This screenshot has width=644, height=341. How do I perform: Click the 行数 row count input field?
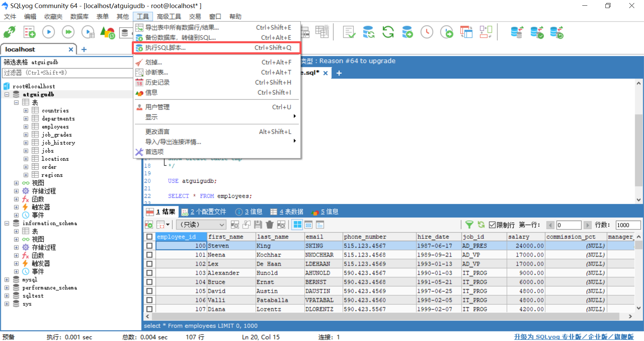(x=628, y=225)
